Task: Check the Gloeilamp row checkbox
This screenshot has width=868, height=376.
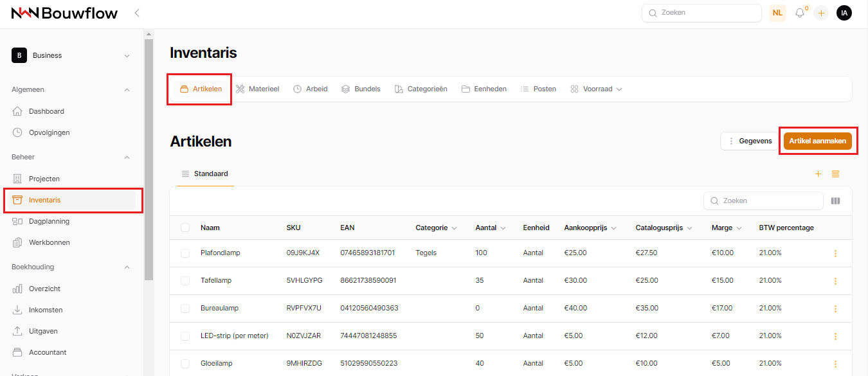Action: [x=185, y=364]
